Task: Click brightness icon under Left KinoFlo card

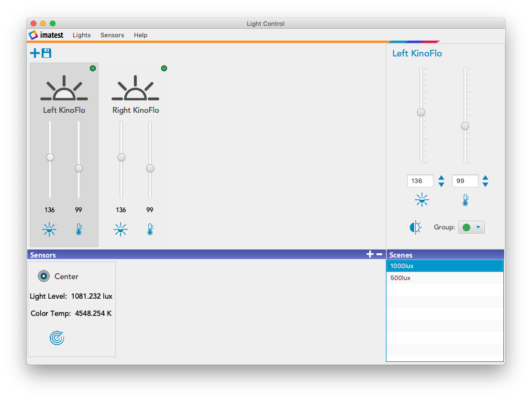Action: (49, 230)
